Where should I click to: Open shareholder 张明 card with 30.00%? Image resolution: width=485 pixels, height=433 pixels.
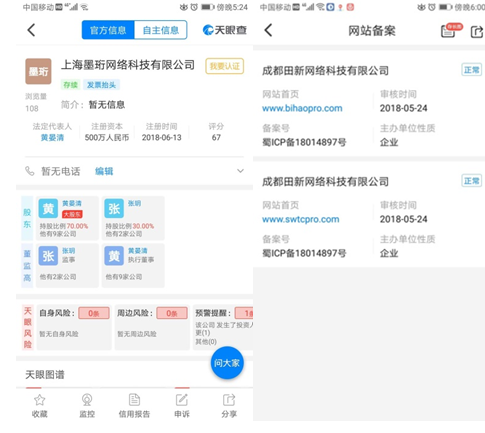click(x=133, y=218)
